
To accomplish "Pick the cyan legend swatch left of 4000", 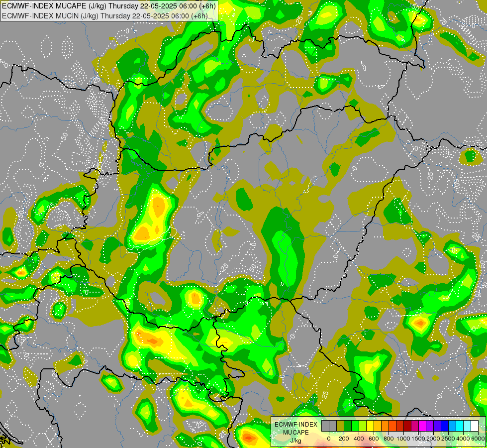I will (x=460, y=426).
